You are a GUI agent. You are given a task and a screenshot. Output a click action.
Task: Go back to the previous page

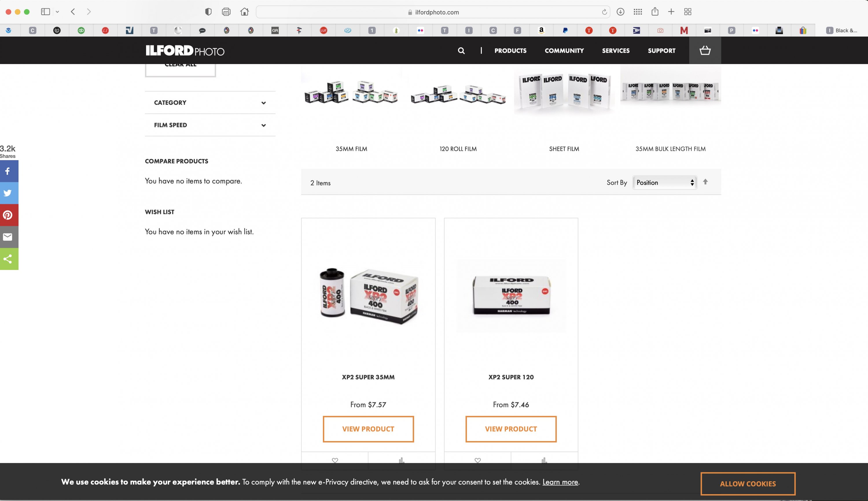click(73, 12)
